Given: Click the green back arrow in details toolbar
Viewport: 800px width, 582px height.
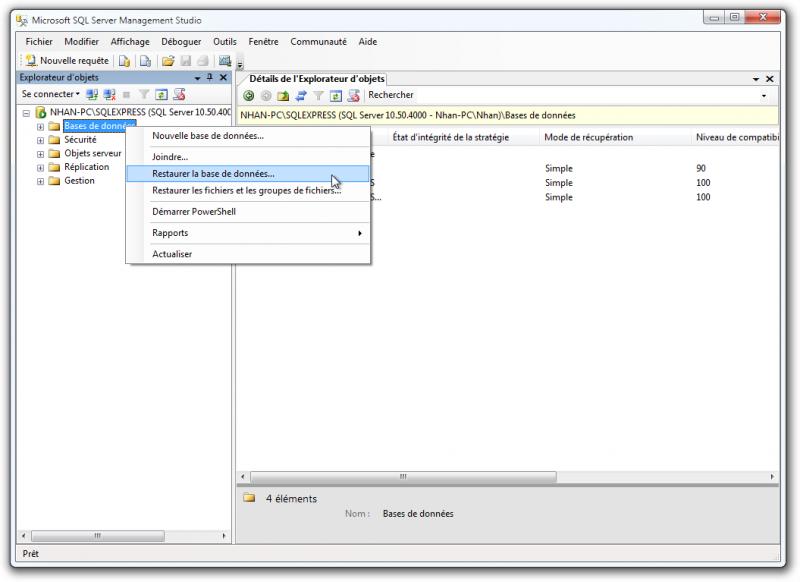Looking at the screenshot, I should (x=248, y=95).
